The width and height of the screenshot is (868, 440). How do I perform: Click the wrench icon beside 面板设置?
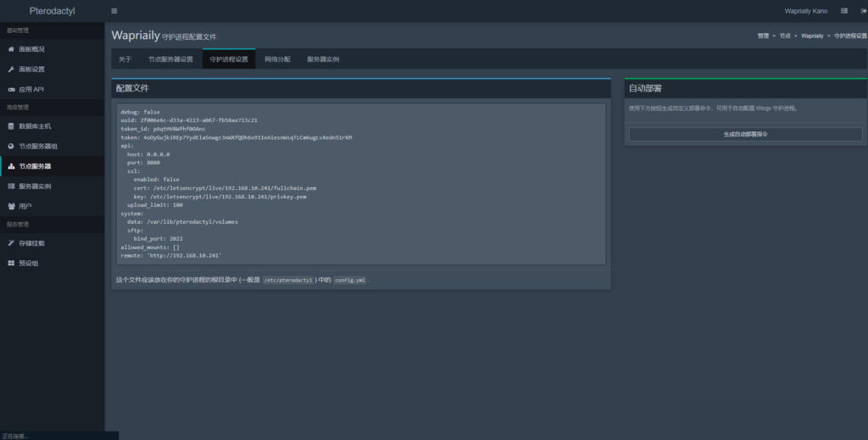point(11,70)
